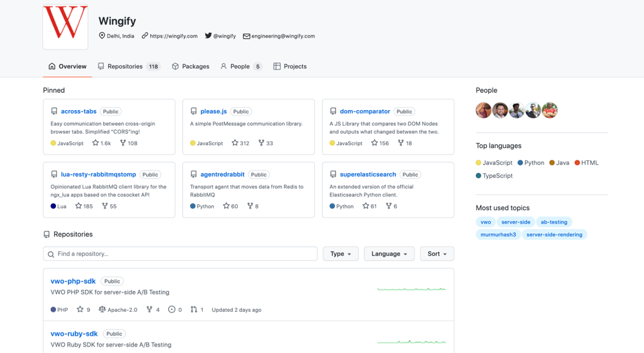
Task: Click the Apache-2.0 license of vwo-php-sdk
Action: click(118, 309)
